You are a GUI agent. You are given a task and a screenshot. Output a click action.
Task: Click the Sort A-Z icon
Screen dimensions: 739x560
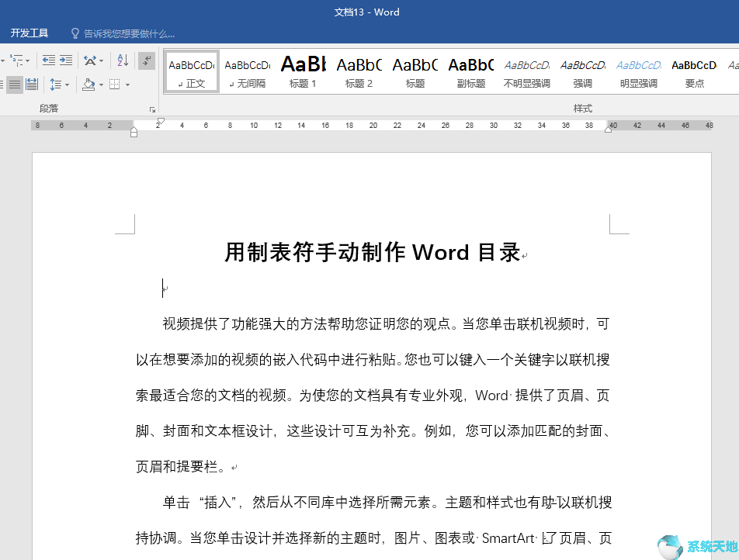pos(122,60)
